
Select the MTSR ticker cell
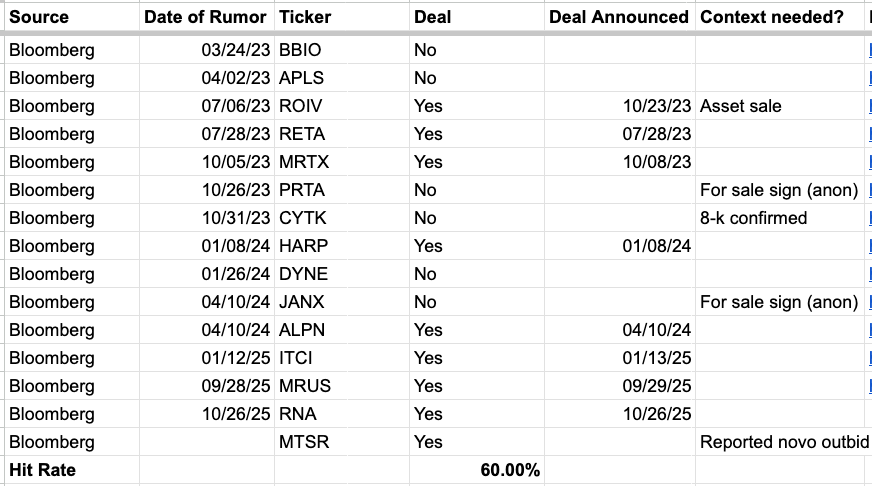click(341, 442)
